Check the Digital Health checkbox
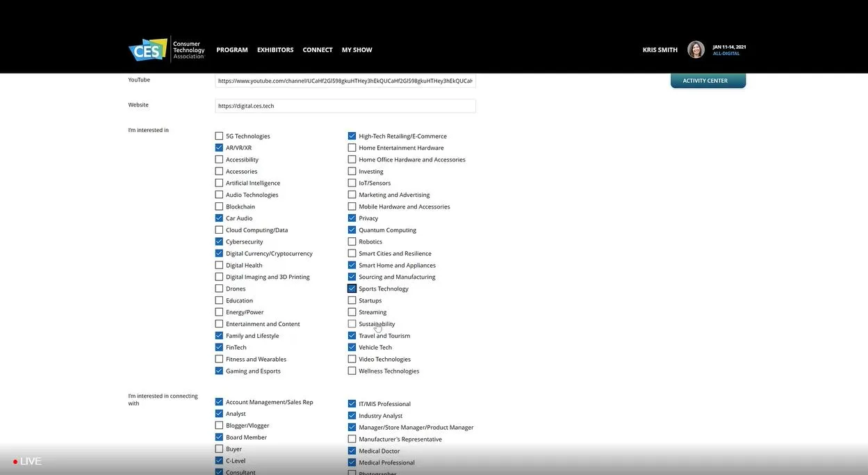This screenshot has width=868, height=475. tap(219, 265)
